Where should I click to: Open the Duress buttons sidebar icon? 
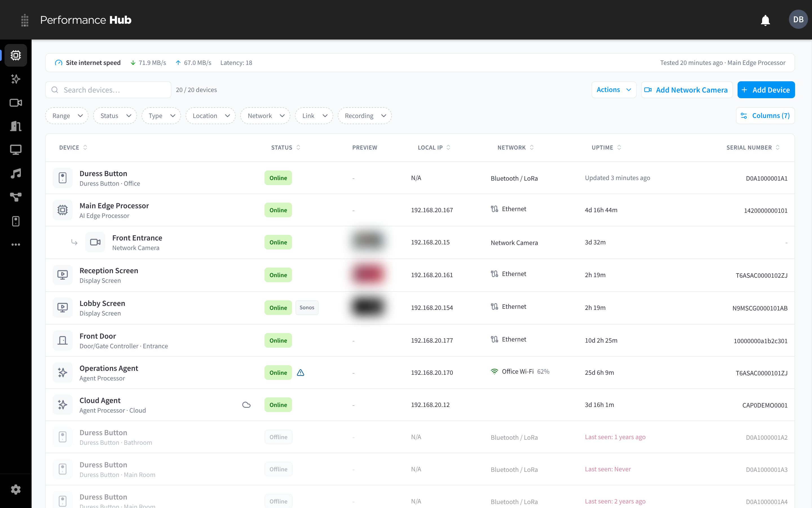pos(16,221)
